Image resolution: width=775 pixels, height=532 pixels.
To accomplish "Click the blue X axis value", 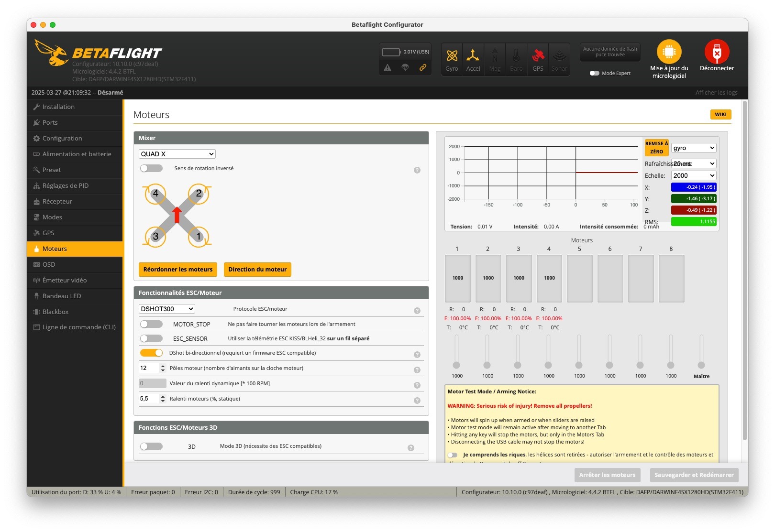I will coord(694,187).
